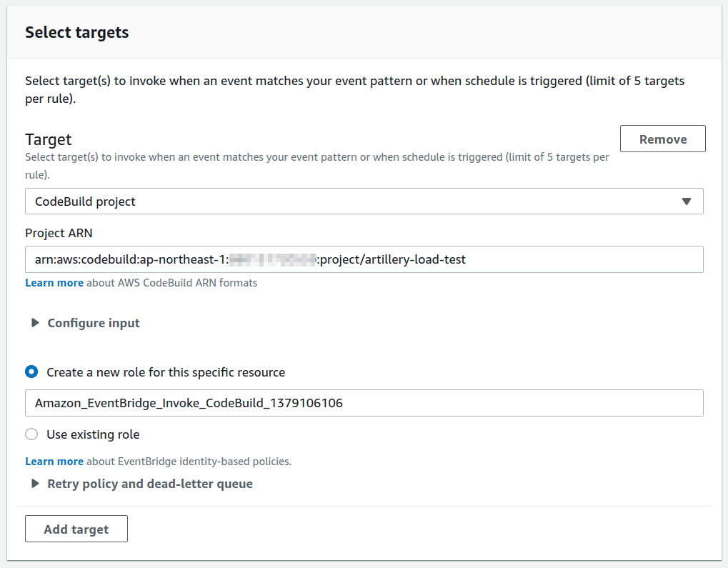Select the Use existing role radio circle

[x=30, y=434]
